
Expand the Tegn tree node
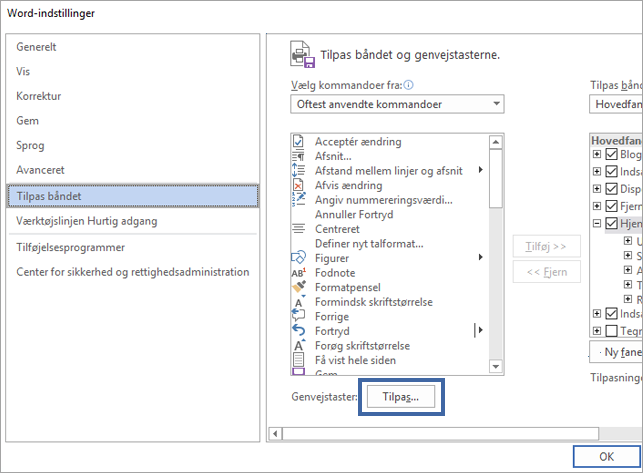pos(597,331)
